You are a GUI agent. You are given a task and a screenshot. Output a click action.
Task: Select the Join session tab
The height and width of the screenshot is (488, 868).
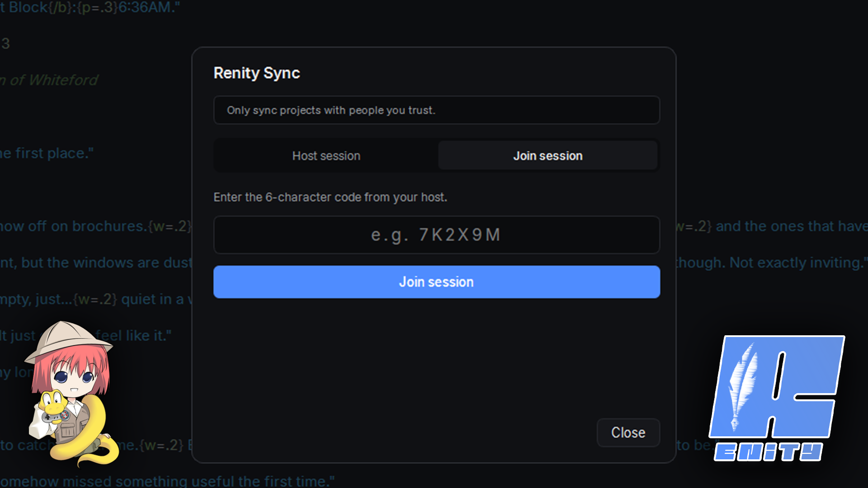tap(547, 155)
